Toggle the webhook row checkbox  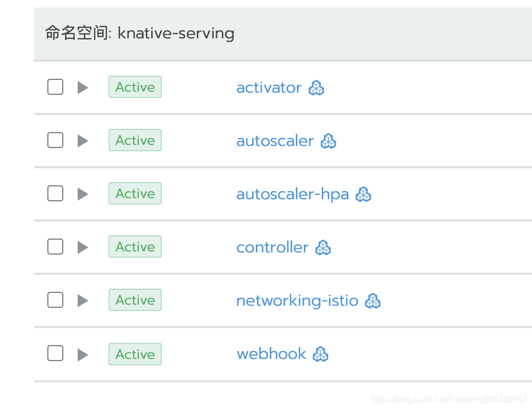point(55,353)
